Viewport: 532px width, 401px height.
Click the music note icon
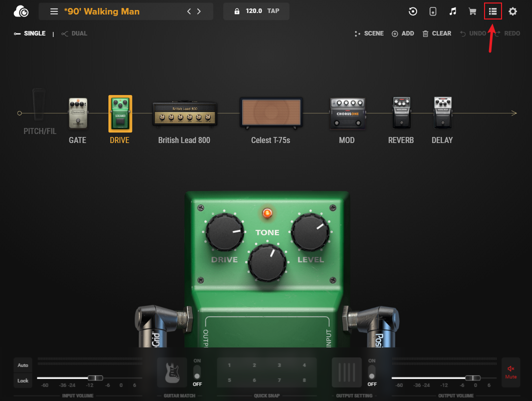[453, 11]
